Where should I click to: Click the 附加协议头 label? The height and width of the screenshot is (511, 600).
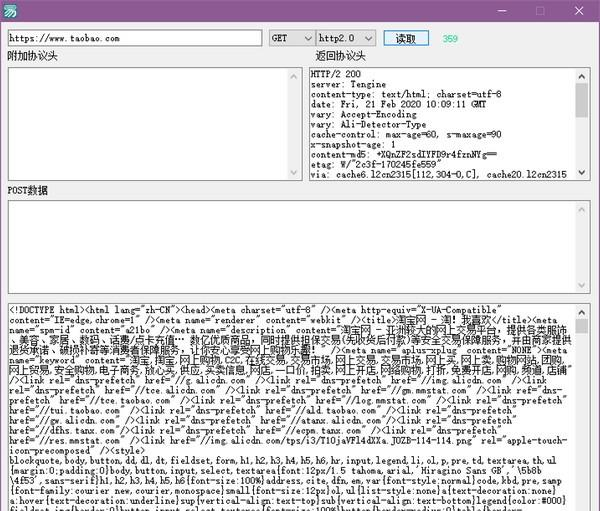(33, 56)
